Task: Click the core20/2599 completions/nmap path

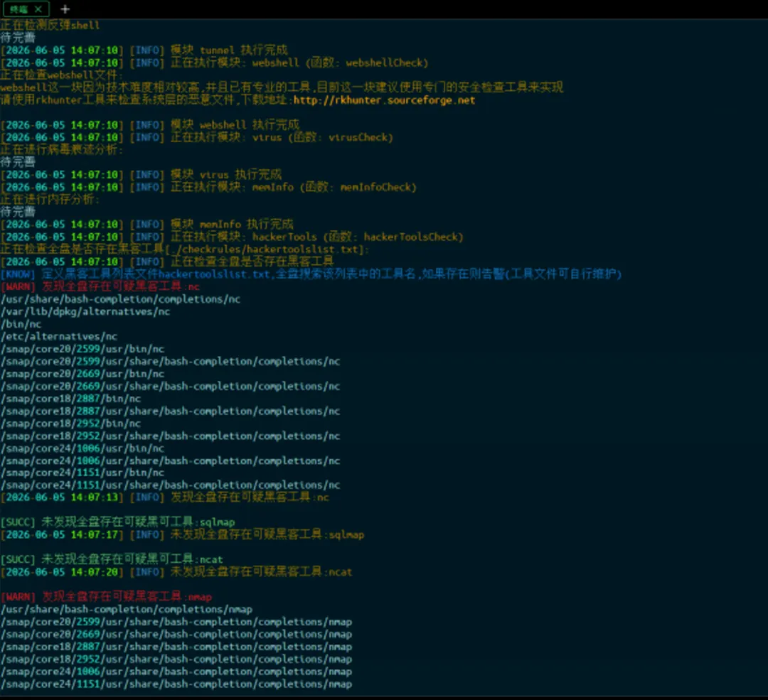Action: pos(176,622)
